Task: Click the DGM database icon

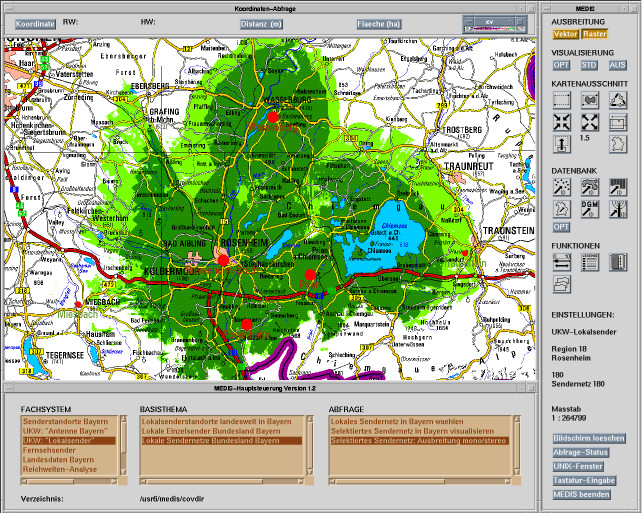Action: click(x=590, y=208)
